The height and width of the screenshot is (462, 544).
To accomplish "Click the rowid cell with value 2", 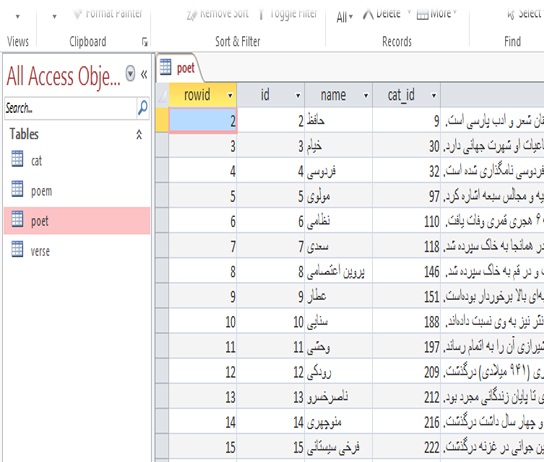I will (x=203, y=120).
